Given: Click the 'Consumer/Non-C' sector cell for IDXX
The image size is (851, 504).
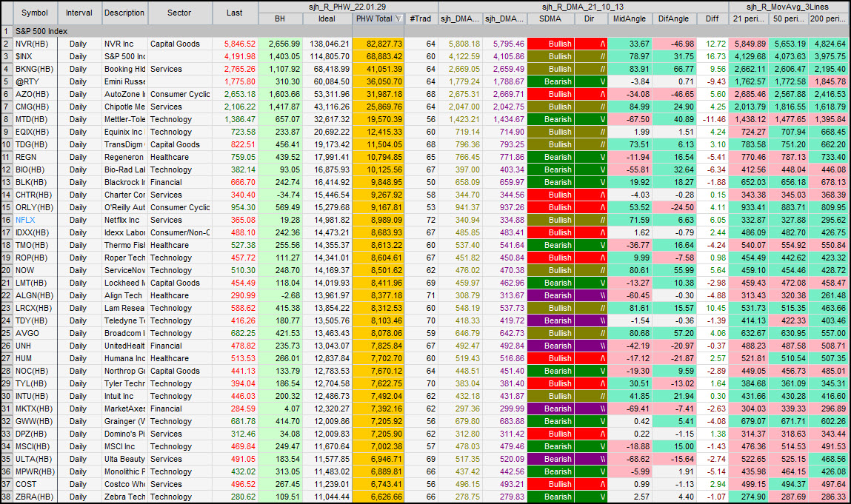Looking at the screenshot, I should (x=179, y=232).
